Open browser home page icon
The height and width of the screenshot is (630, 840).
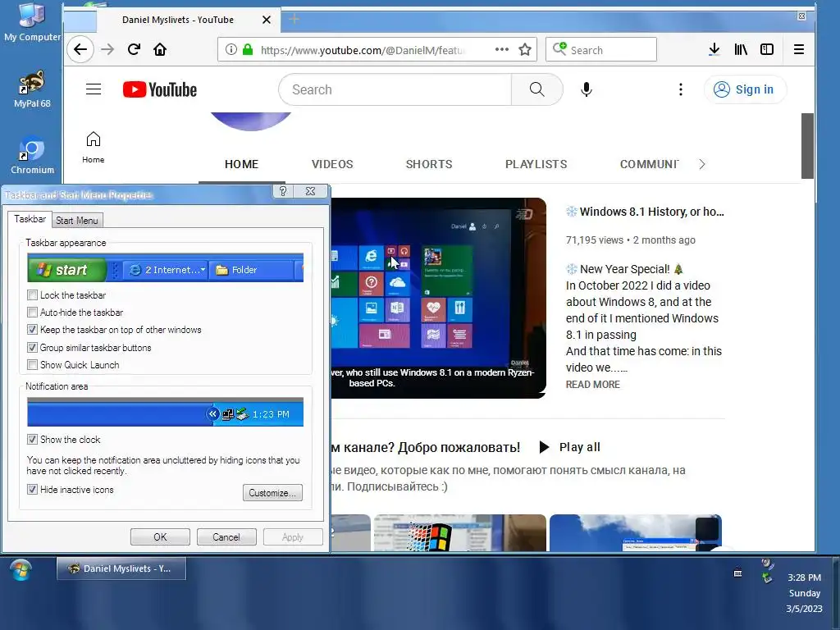tap(160, 50)
